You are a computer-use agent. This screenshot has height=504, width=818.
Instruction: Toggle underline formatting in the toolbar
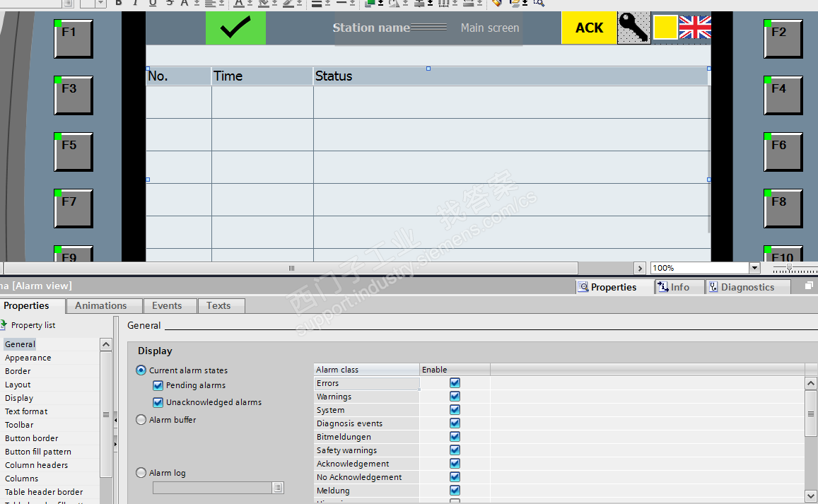[x=153, y=3]
